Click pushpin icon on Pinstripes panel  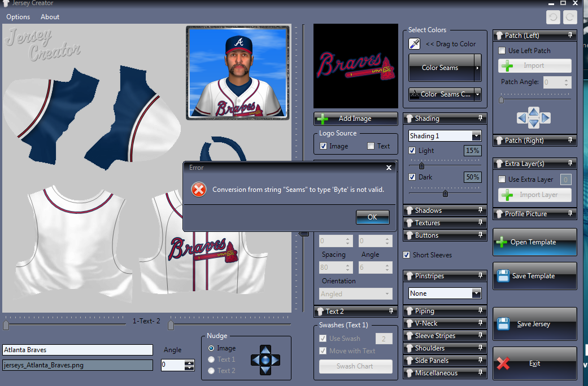coord(480,276)
